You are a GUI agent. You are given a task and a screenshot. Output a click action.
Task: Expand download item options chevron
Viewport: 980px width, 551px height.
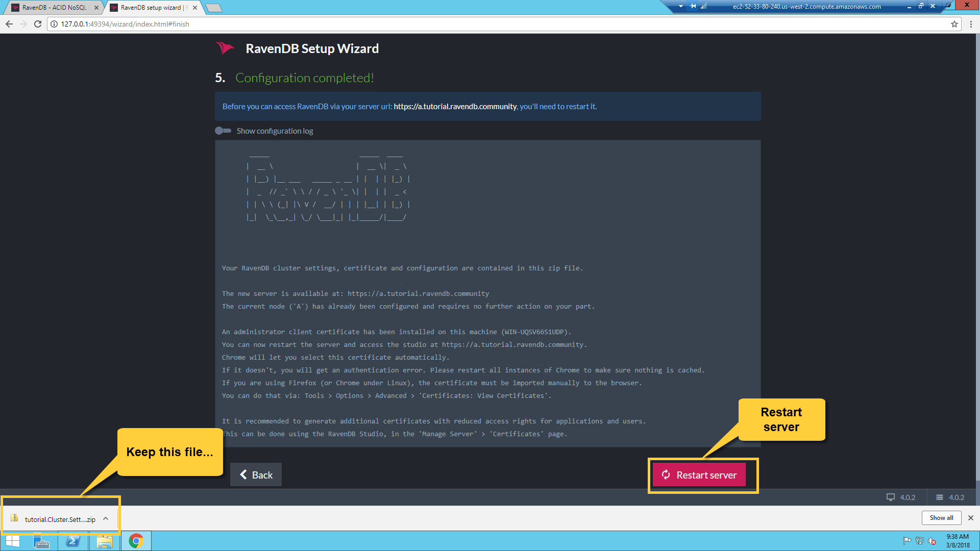pos(106,518)
